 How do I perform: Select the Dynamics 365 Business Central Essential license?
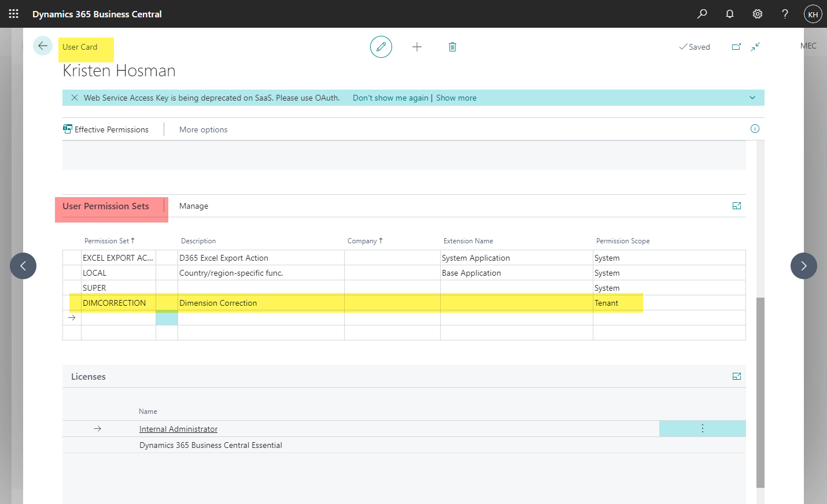pyautogui.click(x=211, y=445)
